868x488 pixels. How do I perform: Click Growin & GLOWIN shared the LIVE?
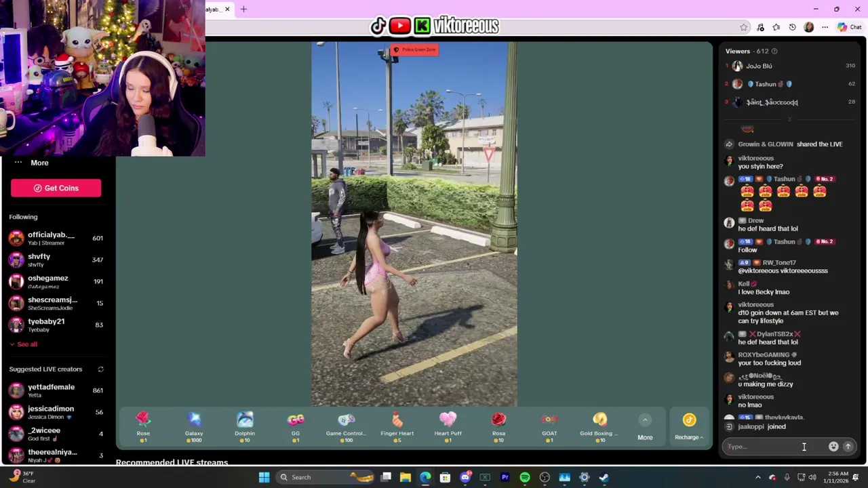pyautogui.click(x=790, y=144)
